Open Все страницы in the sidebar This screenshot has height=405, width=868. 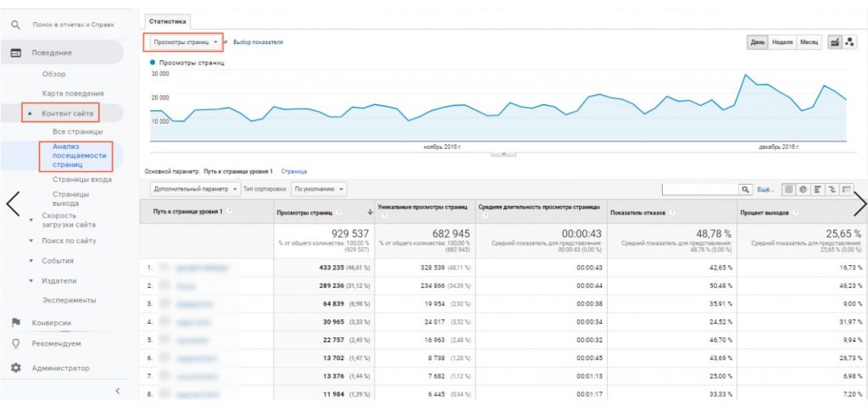[x=77, y=131]
